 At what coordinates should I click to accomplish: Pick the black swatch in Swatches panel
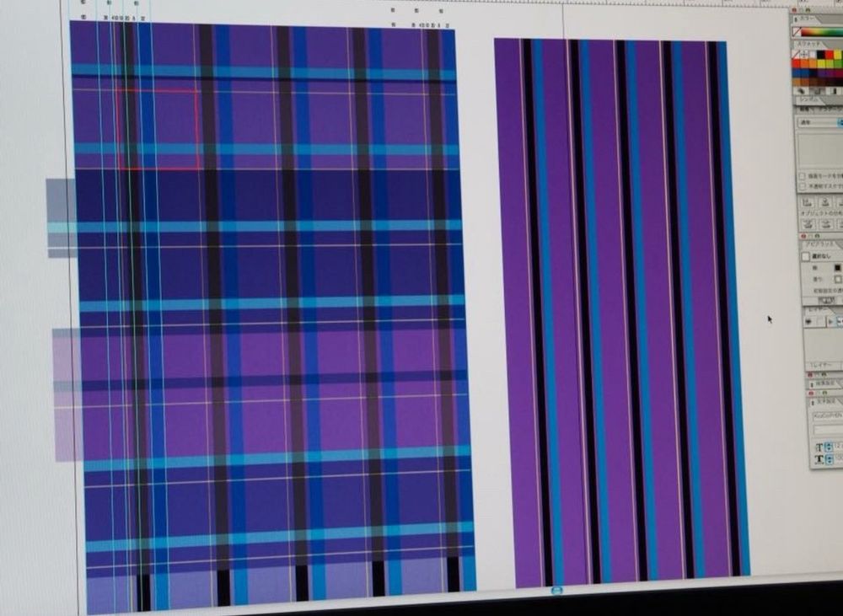pos(821,54)
